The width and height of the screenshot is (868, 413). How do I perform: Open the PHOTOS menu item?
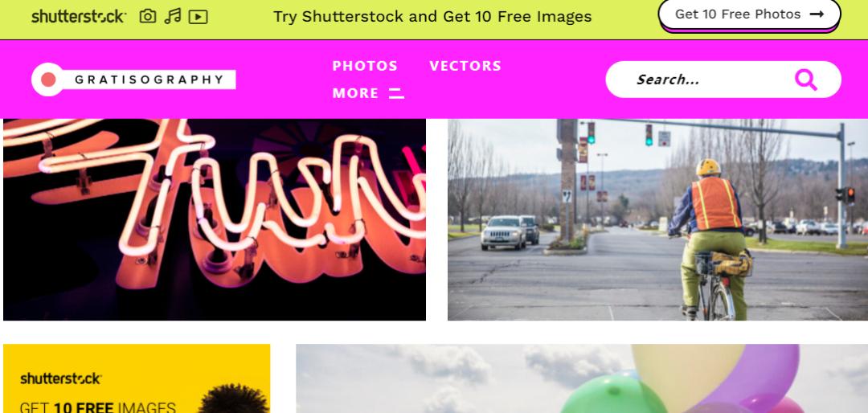point(365,66)
